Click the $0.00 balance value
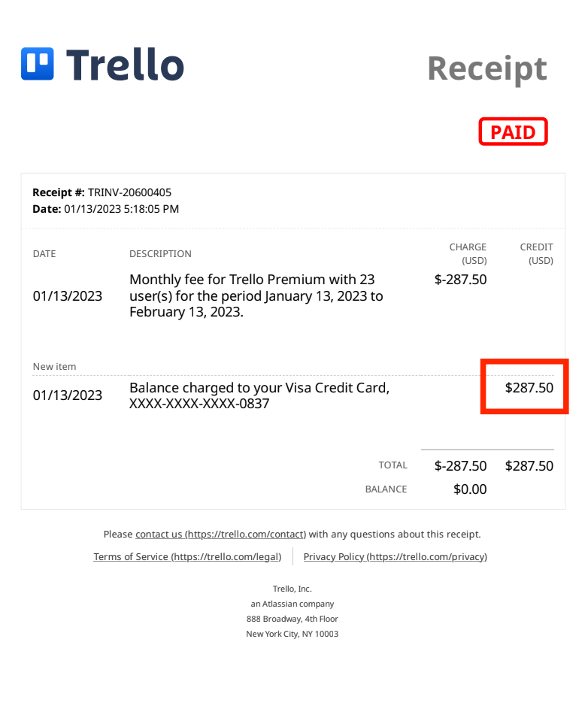Image resolution: width=588 pixels, height=727 pixels. pyautogui.click(x=470, y=489)
